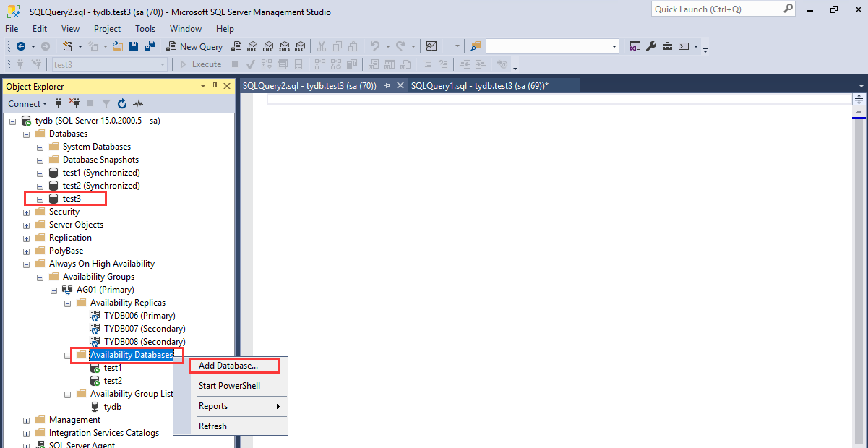
Task: Expand the test3 database node
Action: (x=40, y=199)
